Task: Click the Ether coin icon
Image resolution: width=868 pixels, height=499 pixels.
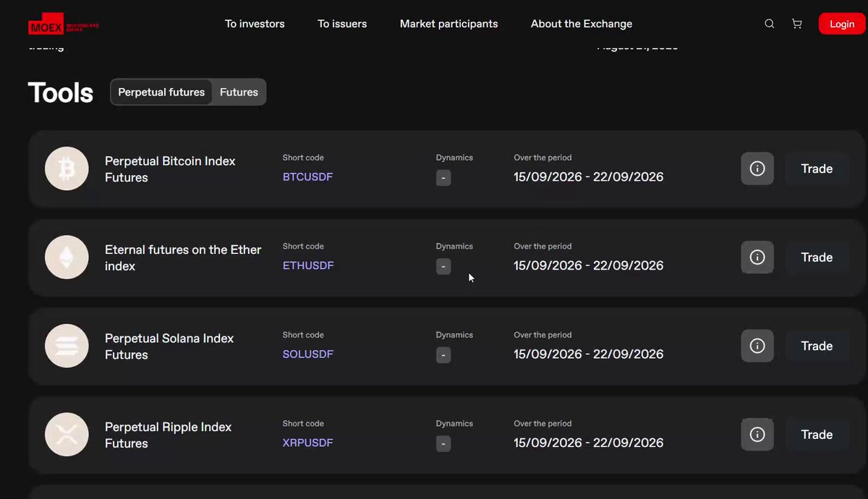Action: (x=67, y=257)
